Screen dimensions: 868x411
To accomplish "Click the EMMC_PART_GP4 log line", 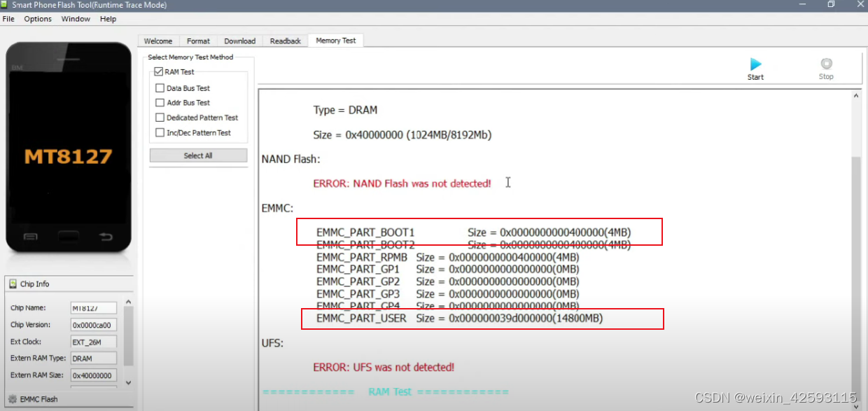I will click(448, 306).
